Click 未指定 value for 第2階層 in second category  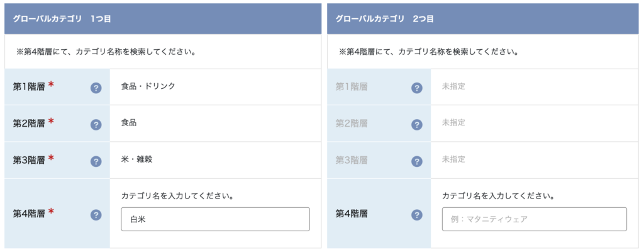[453, 123]
